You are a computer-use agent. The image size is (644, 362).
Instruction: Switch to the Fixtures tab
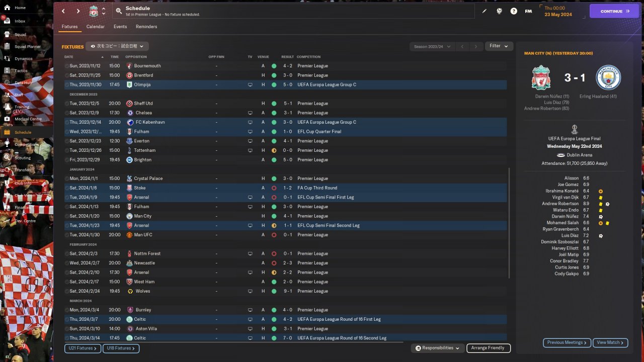coord(70,27)
